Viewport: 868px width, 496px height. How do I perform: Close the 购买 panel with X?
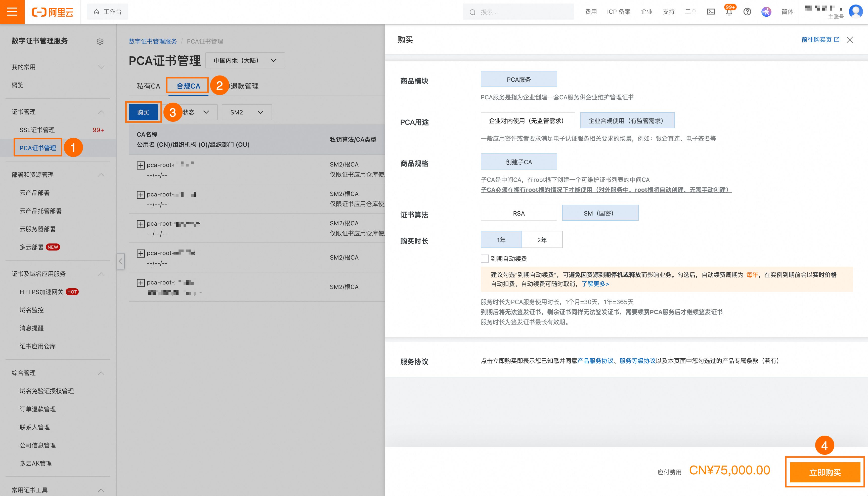click(x=850, y=39)
